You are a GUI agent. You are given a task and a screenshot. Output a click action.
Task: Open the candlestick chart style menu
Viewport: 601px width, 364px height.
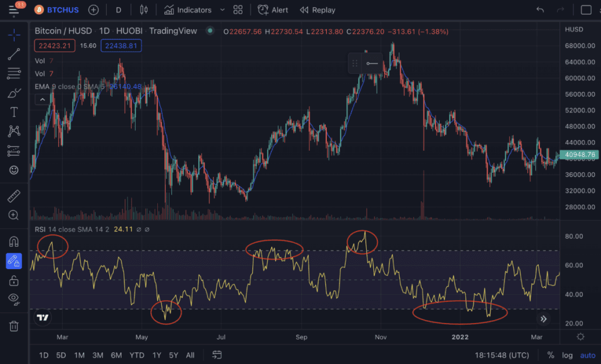coord(144,10)
